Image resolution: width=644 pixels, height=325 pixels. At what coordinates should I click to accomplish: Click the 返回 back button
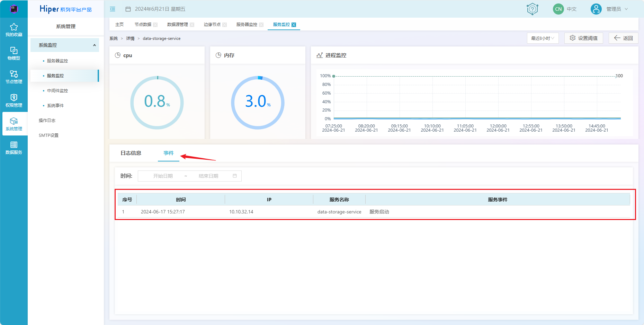pyautogui.click(x=623, y=38)
